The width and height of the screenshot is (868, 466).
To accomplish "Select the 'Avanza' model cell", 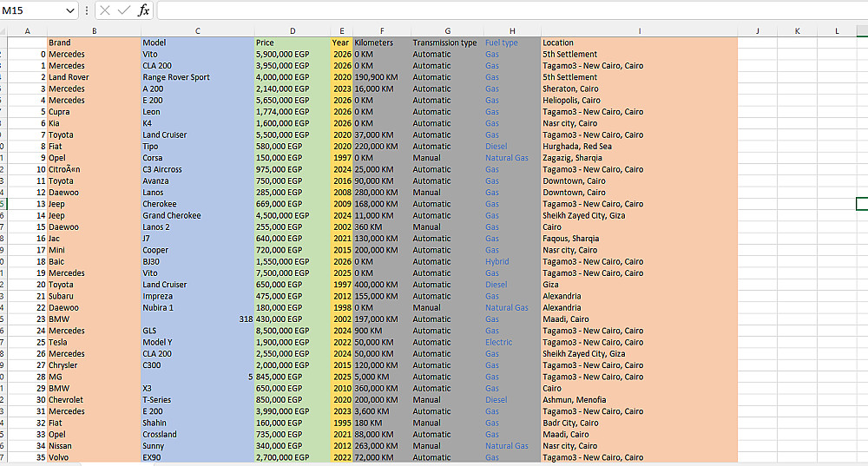I will pos(198,181).
